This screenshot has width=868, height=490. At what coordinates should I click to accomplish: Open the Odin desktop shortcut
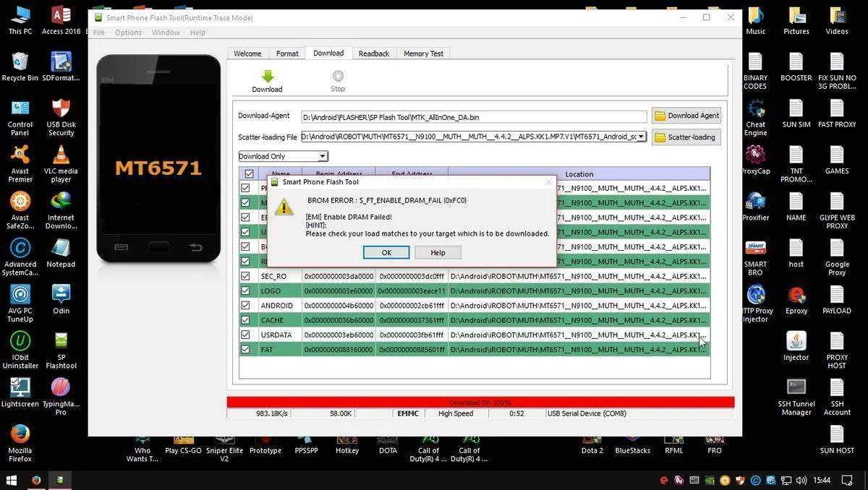click(61, 299)
